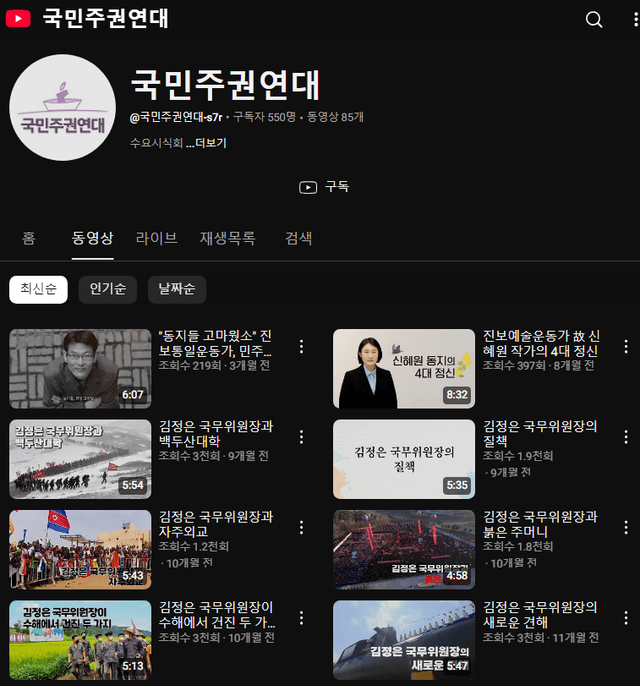This screenshot has height=686, width=640.
Task: Open options for "동지들 고마웠소" video
Action: point(301,347)
